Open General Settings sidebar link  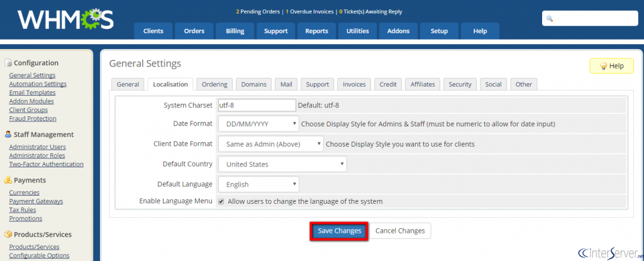tap(32, 75)
